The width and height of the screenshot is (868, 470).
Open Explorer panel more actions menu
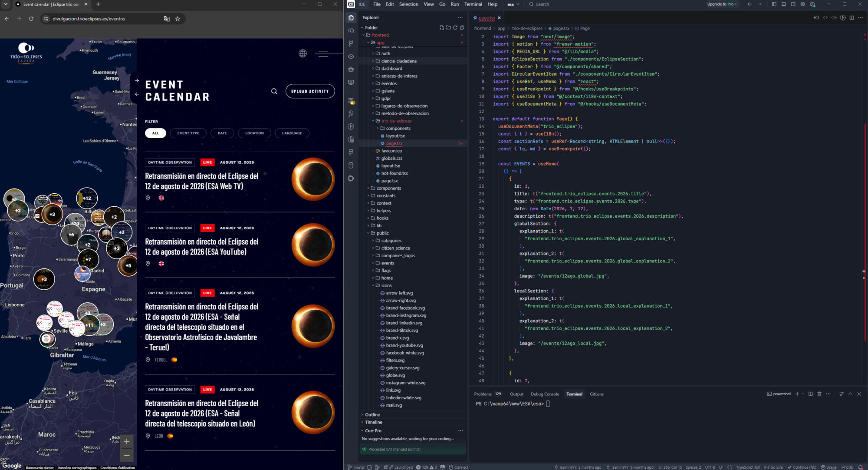click(460, 17)
